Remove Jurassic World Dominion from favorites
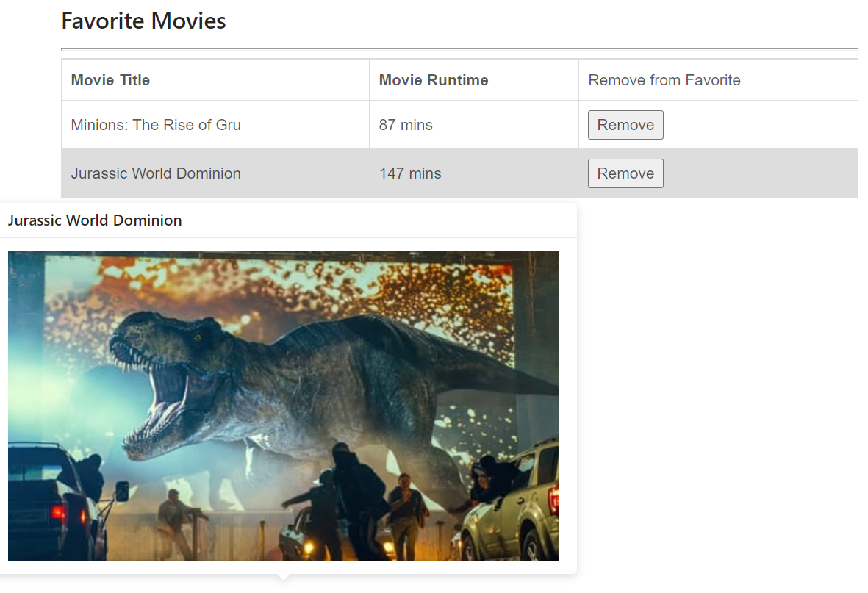 click(625, 174)
